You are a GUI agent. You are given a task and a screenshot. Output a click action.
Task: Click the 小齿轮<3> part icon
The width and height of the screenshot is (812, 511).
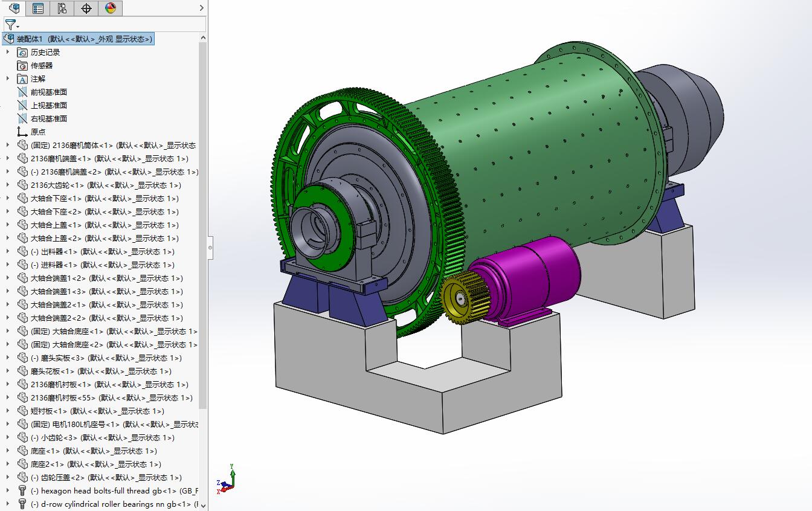[22, 437]
